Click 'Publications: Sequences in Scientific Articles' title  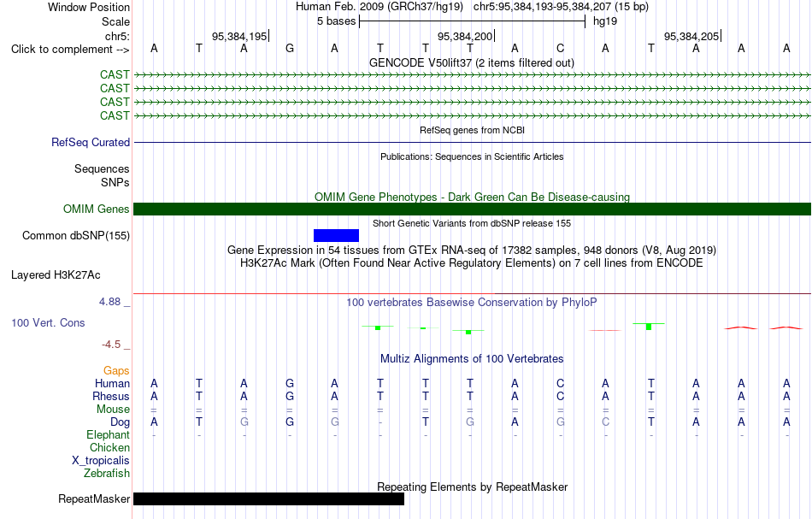tap(472, 157)
